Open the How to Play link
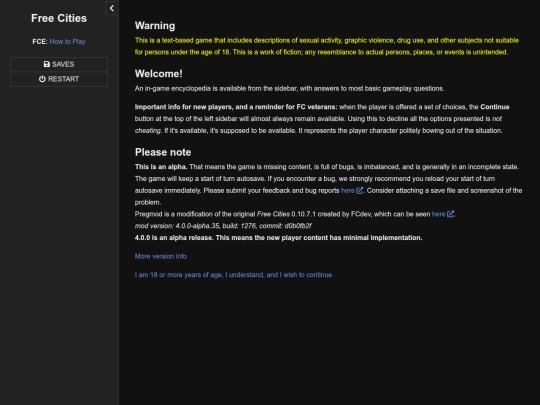540x405 pixels. pyautogui.click(x=68, y=42)
